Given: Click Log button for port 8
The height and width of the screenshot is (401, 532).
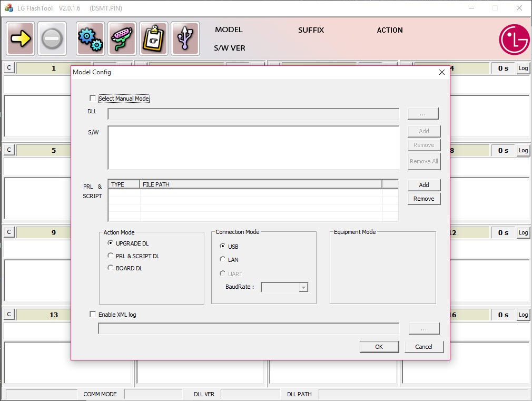Looking at the screenshot, I should click(x=523, y=150).
